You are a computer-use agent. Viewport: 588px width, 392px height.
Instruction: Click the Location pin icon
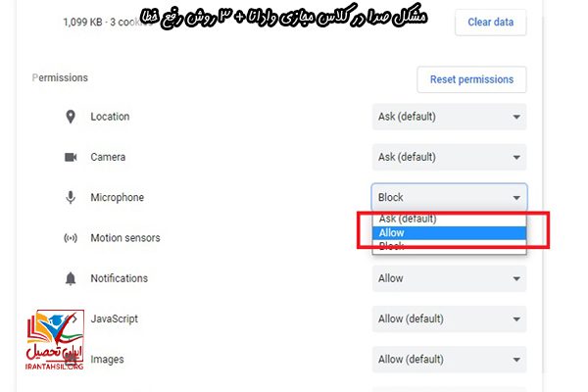click(71, 117)
